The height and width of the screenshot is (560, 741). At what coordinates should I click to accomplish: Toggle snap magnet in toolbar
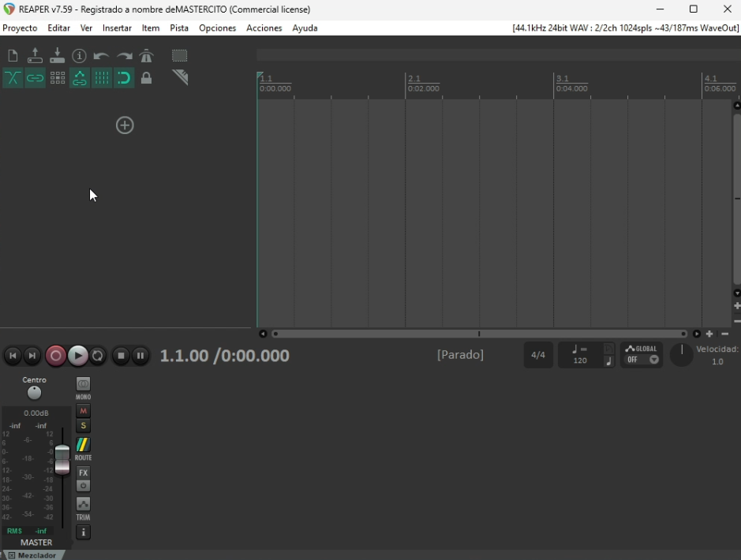tap(124, 78)
